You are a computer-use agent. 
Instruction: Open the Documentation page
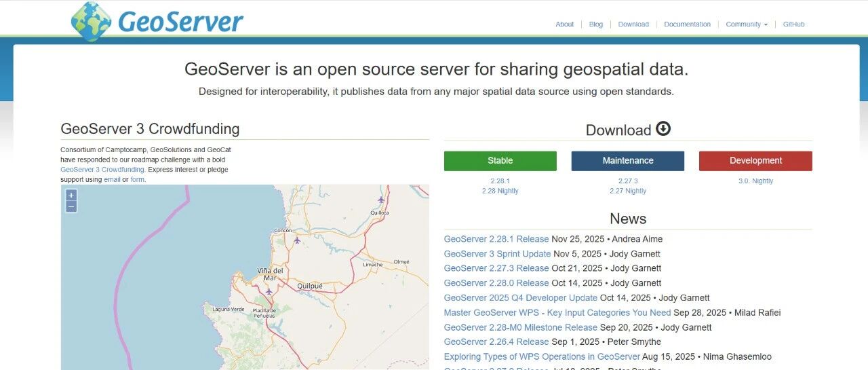point(688,24)
